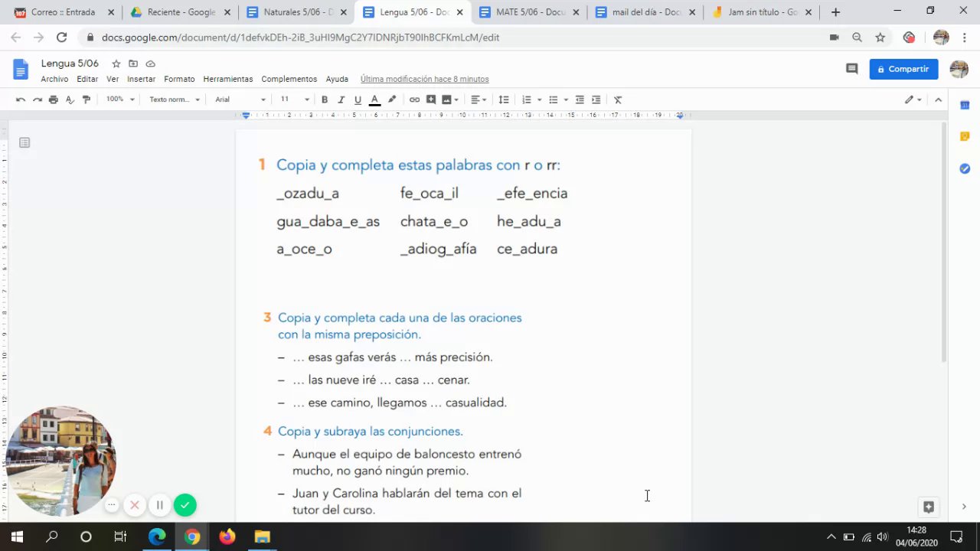
Task: Click the blue Compartir button
Action: coord(903,69)
